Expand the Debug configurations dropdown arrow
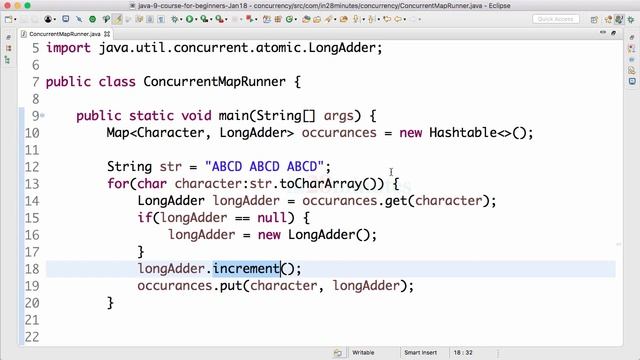 tap(181, 19)
